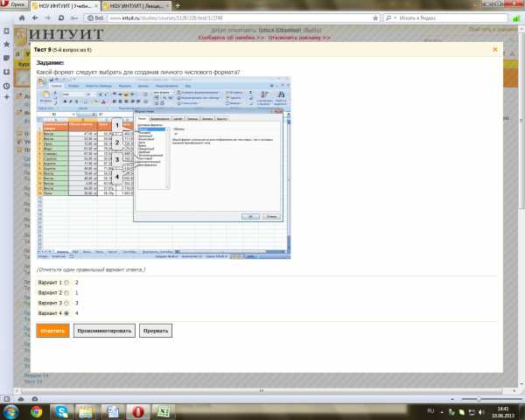Click the green security indicator icon
Screen dimensions: 525x420
click(x=516, y=18)
